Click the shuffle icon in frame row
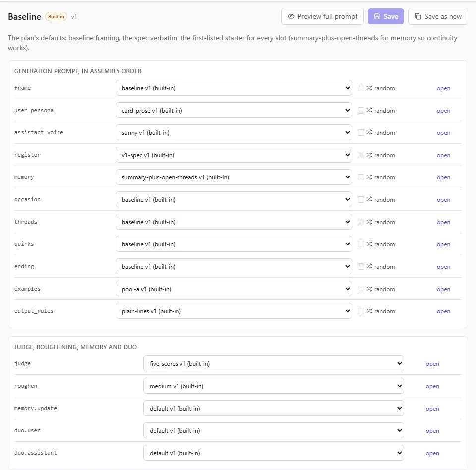 [369, 88]
